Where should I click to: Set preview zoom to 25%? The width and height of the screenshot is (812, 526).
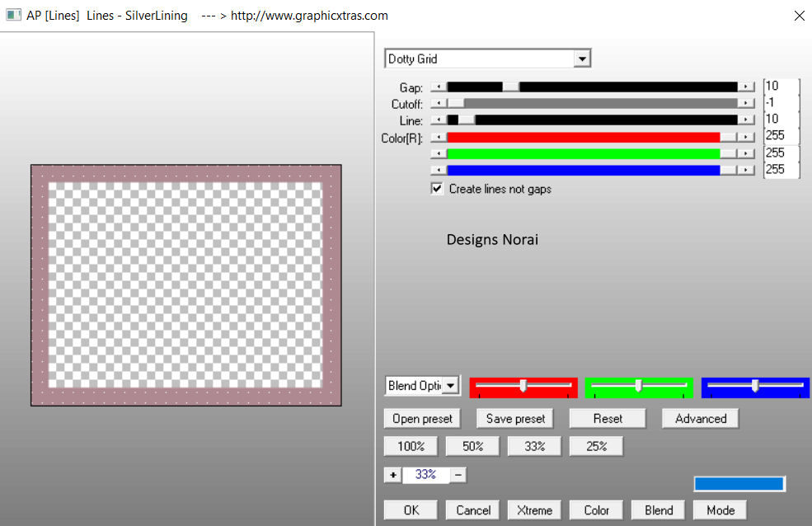point(596,446)
